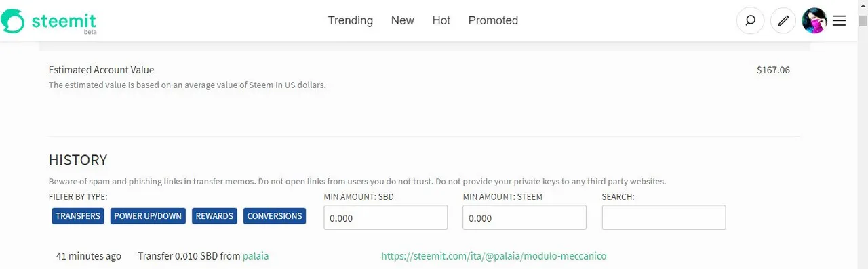Click the MIN AMOUNT: STEEM field
This screenshot has height=269, width=868.
(x=525, y=218)
